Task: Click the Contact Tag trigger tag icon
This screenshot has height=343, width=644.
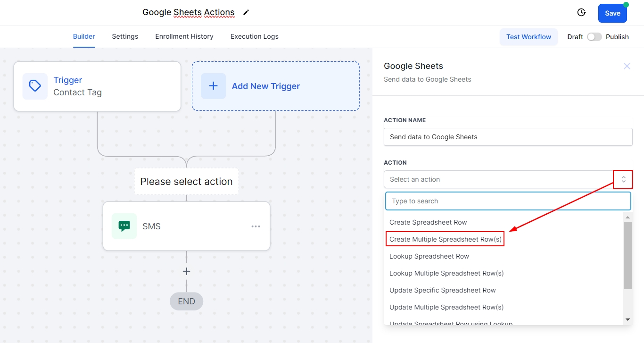Action: point(35,86)
